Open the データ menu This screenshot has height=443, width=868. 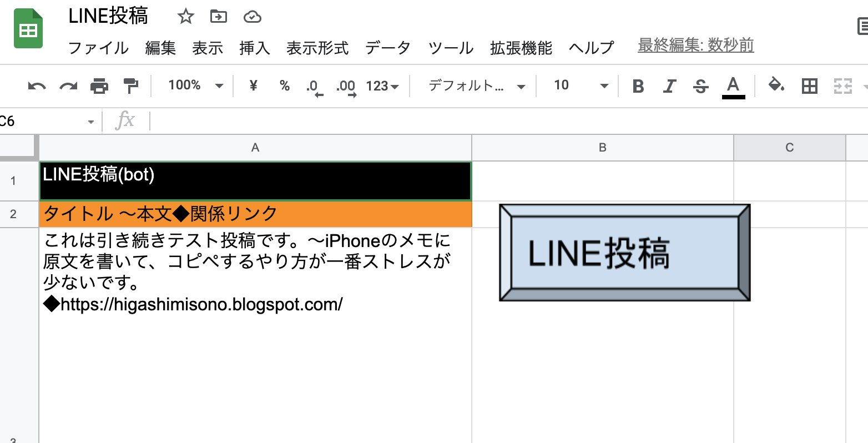pos(387,48)
